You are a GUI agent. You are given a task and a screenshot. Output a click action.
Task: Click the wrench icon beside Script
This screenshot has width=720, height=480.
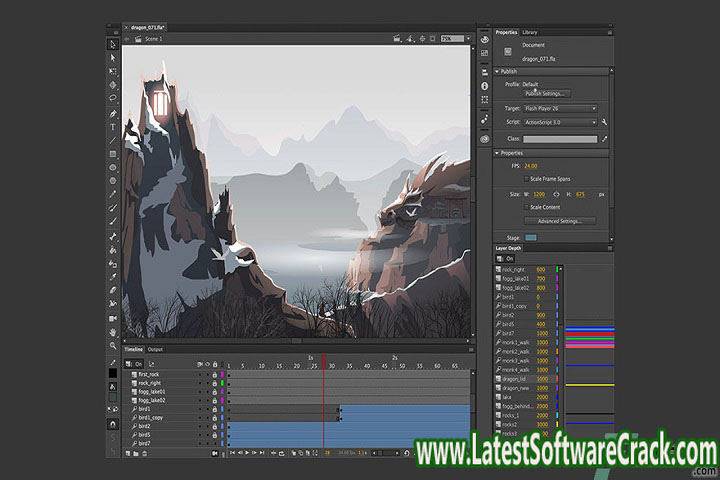[x=605, y=122]
